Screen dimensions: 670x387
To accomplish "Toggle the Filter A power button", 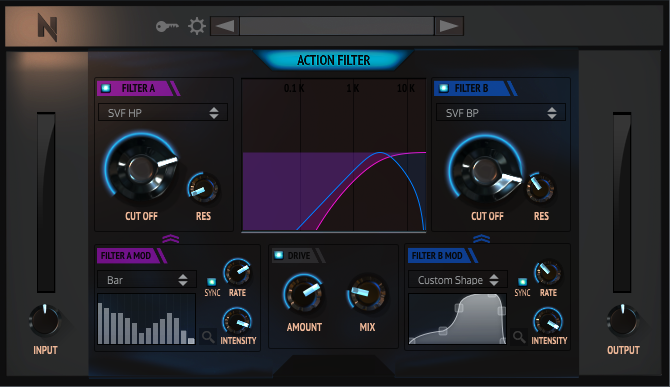I will [x=106, y=88].
